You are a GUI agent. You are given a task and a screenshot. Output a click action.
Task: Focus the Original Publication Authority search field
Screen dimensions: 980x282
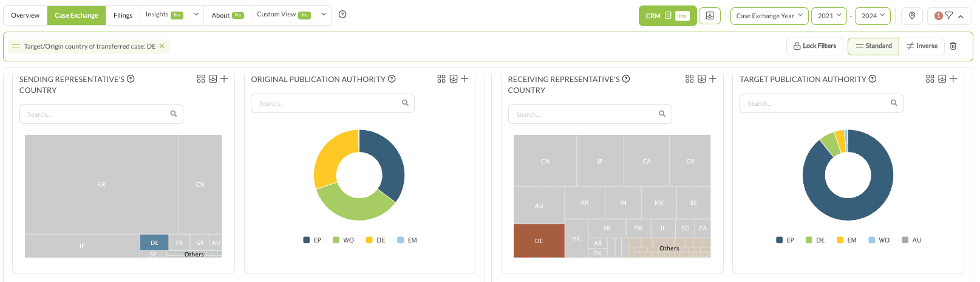pyautogui.click(x=333, y=103)
